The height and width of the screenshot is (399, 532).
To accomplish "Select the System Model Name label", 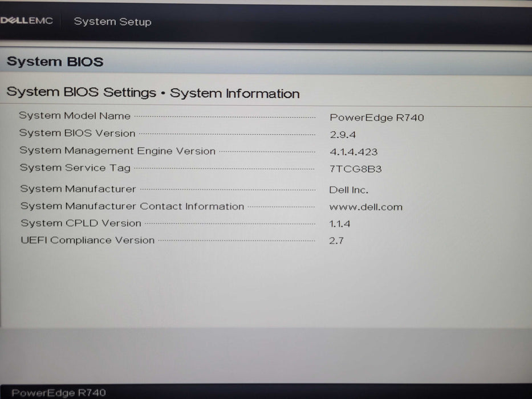I will 75,116.
